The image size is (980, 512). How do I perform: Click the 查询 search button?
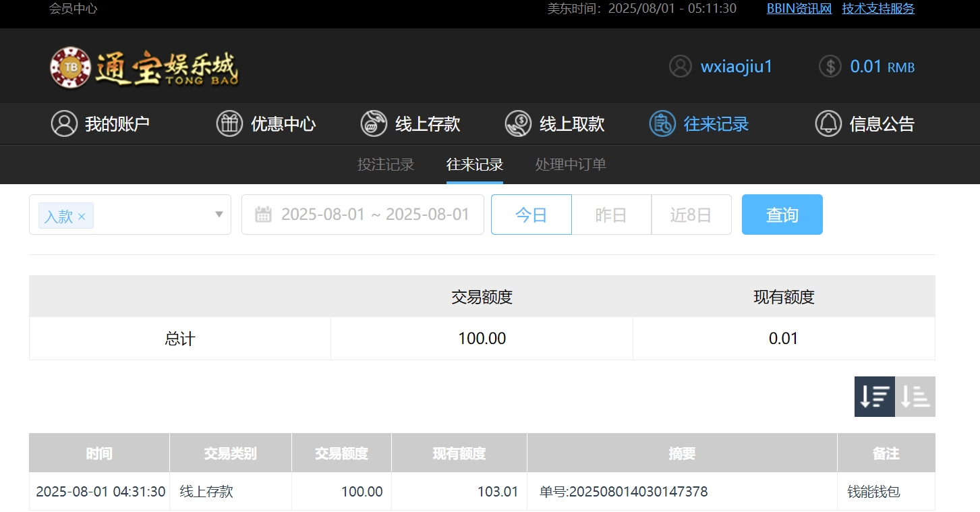pos(782,215)
